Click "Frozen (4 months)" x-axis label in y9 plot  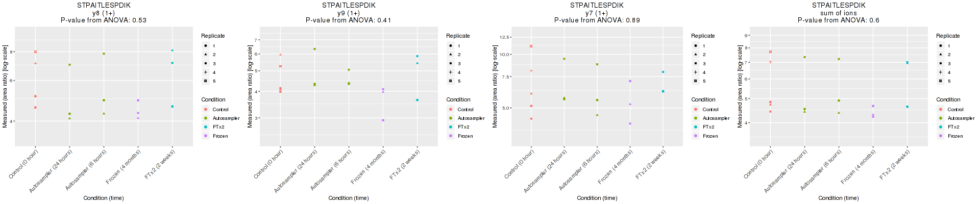(x=368, y=167)
